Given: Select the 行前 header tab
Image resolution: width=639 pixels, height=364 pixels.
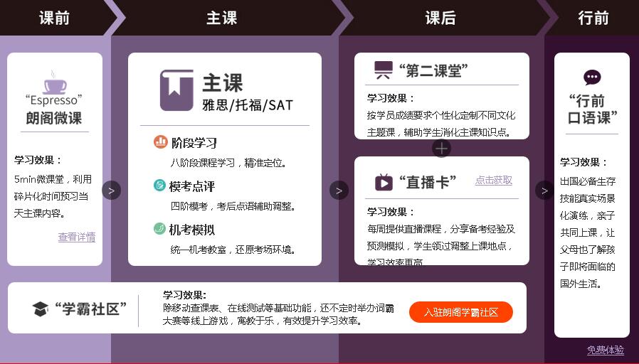Looking at the screenshot, I should (593, 18).
